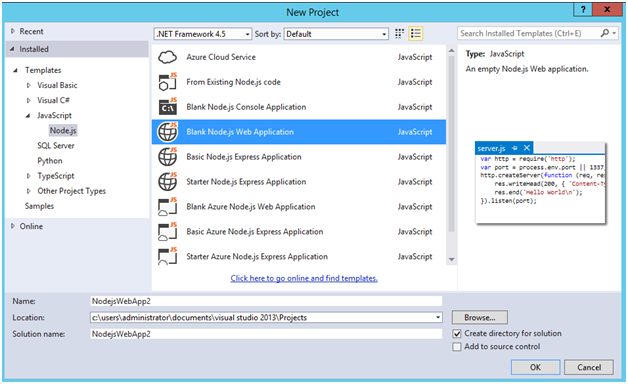Collapse the Templates tree node
Image resolution: width=628 pixels, height=384 pixels.
pos(16,70)
